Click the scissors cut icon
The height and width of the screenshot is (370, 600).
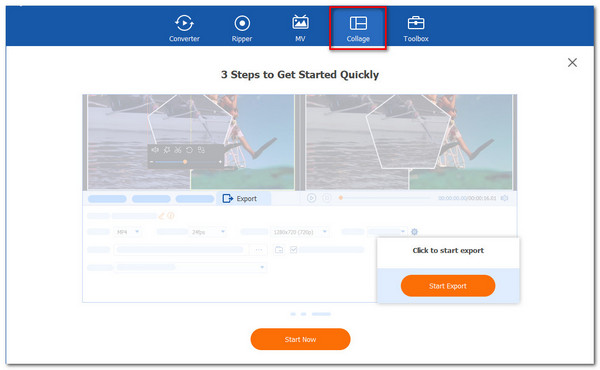178,150
